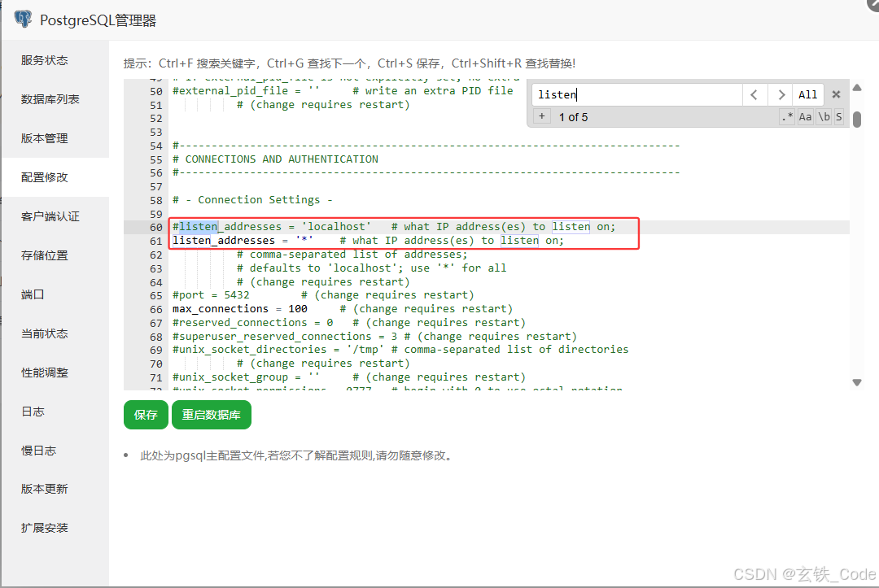Click line number 66 in the gutter

155,309
